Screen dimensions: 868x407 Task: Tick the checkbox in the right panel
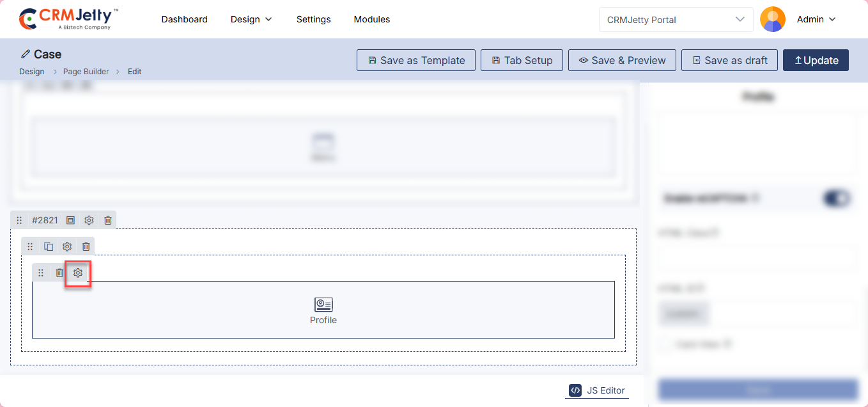coord(666,344)
